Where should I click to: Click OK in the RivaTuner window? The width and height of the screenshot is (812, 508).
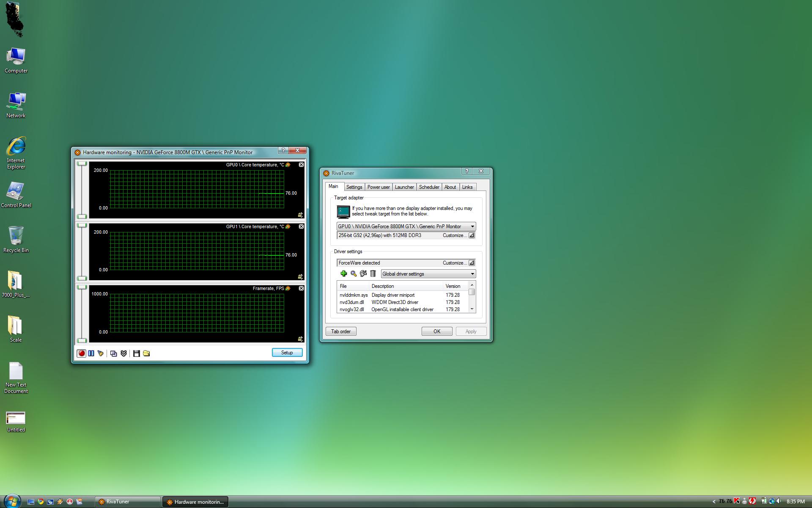tap(437, 331)
